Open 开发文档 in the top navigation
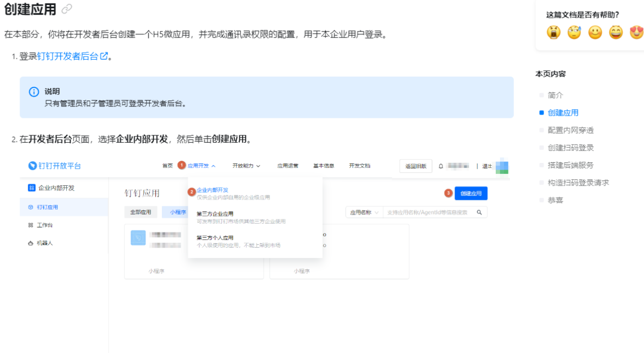The image size is (644, 353). click(x=359, y=166)
